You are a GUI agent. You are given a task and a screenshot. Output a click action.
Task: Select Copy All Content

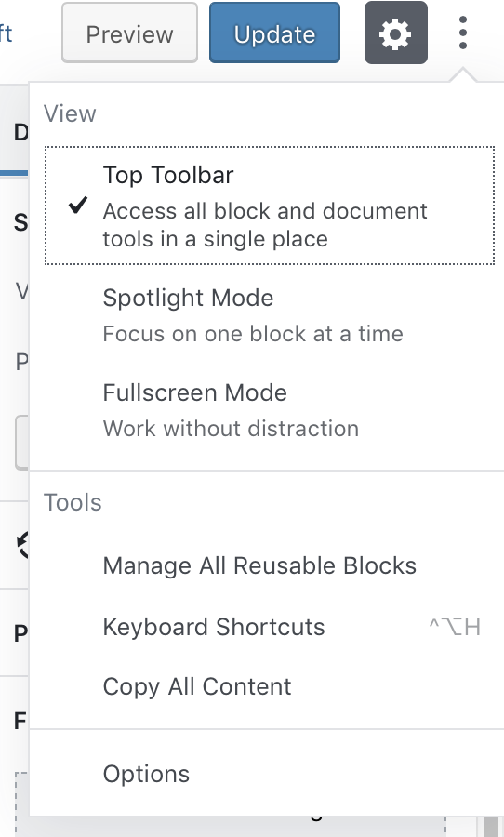pyautogui.click(x=270, y=686)
